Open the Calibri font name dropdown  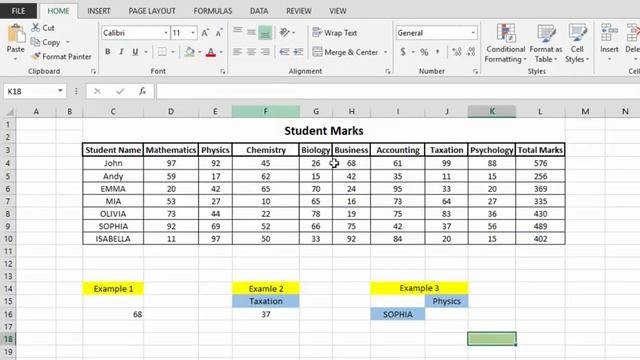(166, 33)
